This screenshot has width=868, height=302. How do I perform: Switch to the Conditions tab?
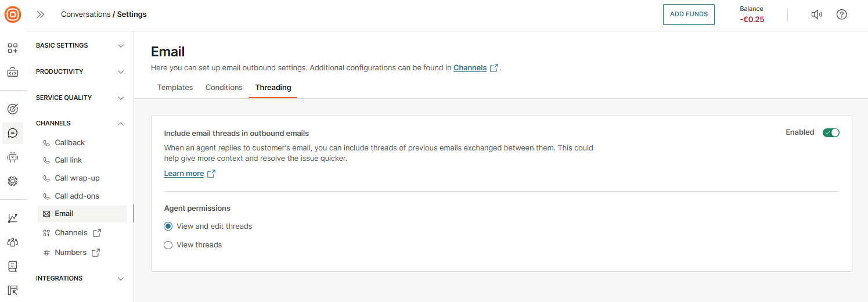(224, 88)
